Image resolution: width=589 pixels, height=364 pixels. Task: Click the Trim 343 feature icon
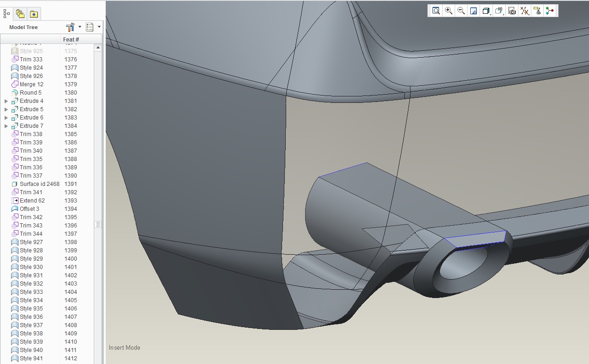coord(15,226)
